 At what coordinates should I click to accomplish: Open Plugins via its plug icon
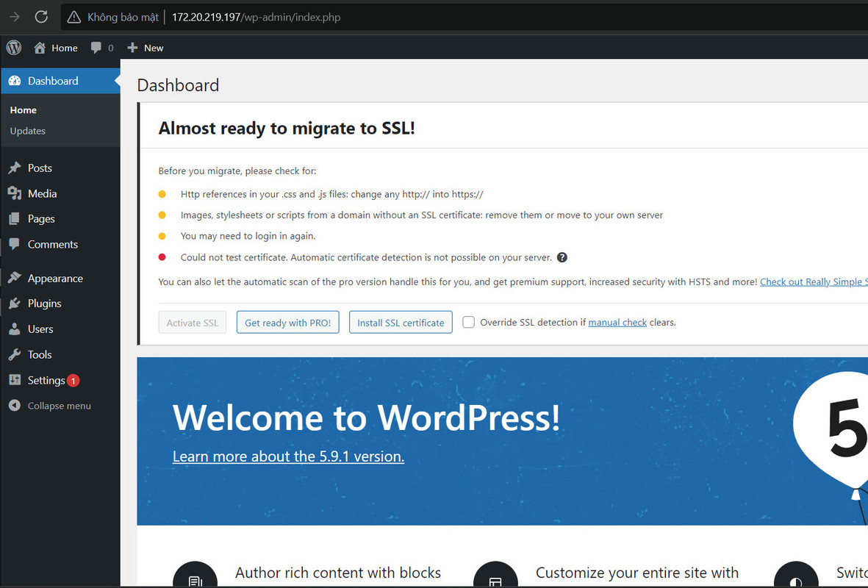click(x=15, y=304)
